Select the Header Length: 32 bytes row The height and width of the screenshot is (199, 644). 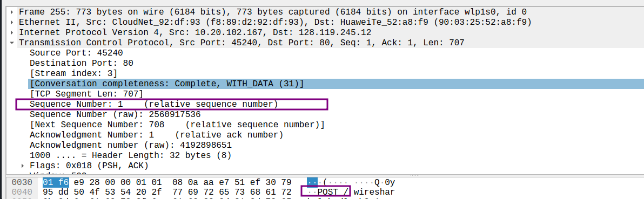(131, 155)
